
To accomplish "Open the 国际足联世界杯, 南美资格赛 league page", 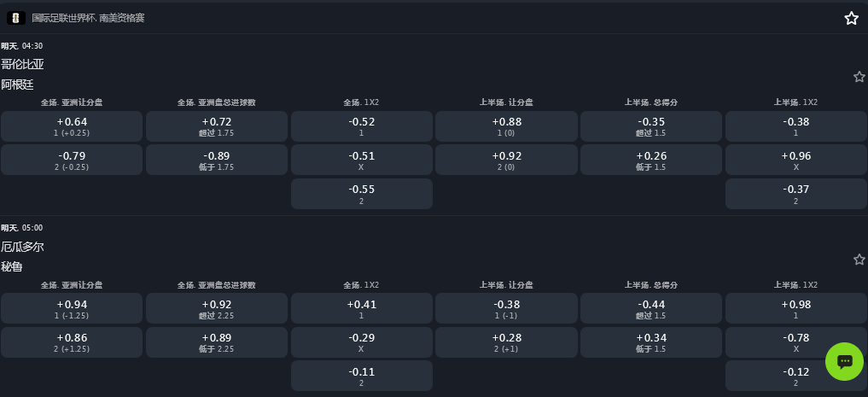I will tap(88, 18).
